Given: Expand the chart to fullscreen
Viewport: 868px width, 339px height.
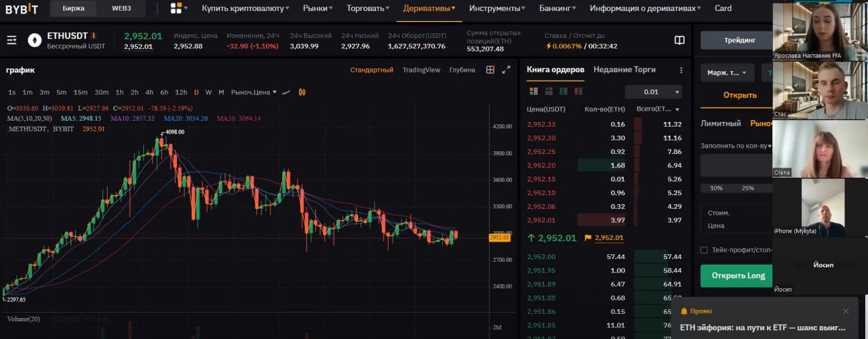Looking at the screenshot, I should click(506, 70).
